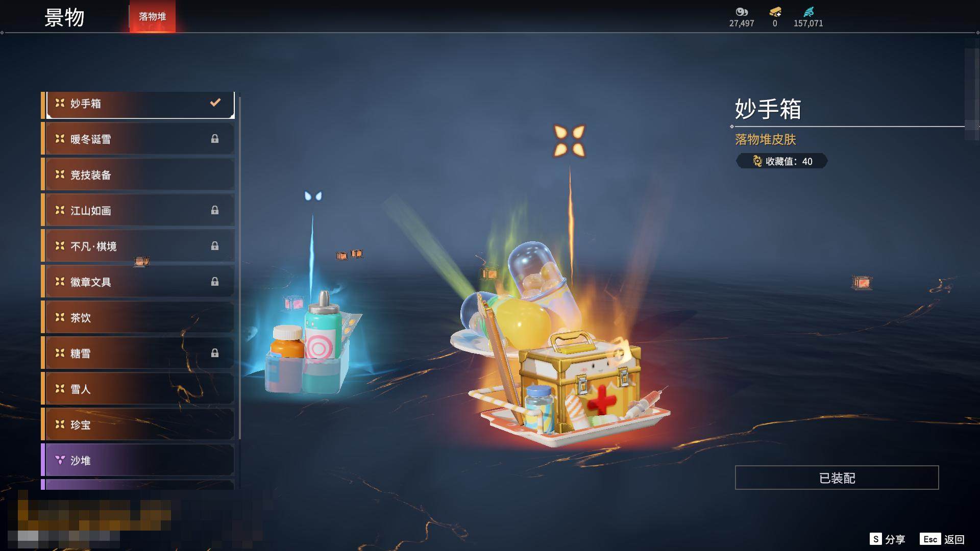
Task: Click the lock icon on 暖冬诞雪
Action: pos(215,139)
